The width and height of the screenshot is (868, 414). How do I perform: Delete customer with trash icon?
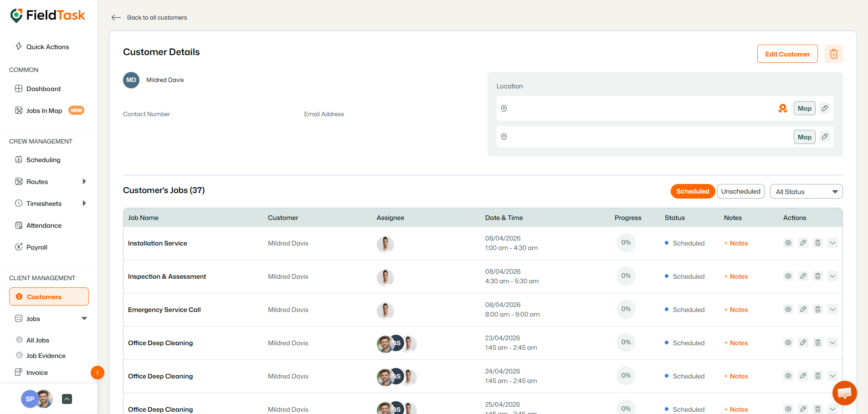tap(834, 54)
